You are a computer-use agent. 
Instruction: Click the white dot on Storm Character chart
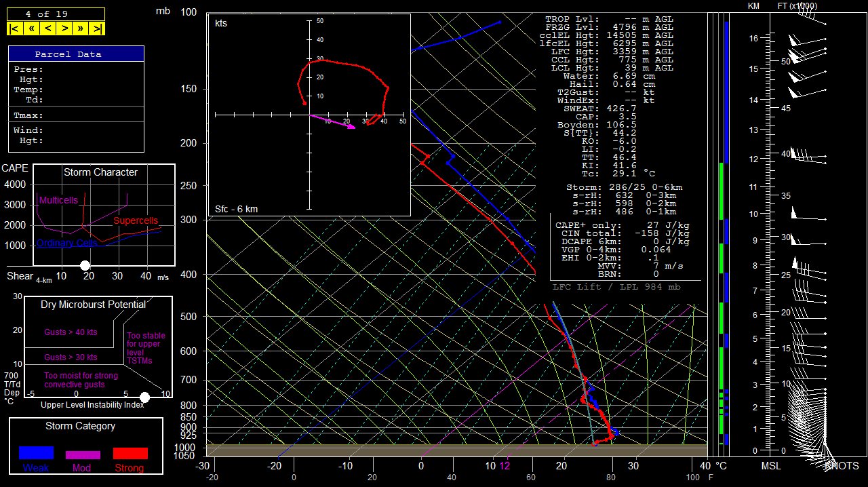pos(85,265)
